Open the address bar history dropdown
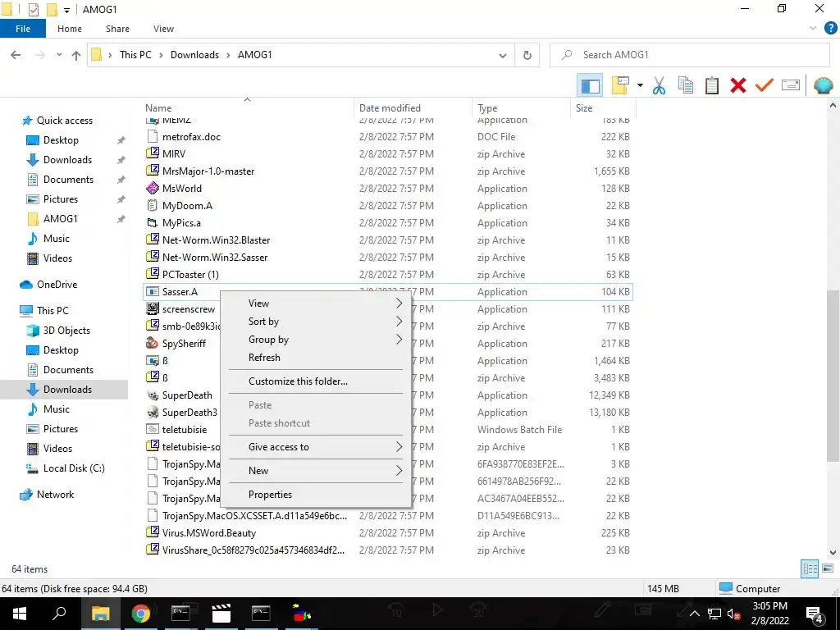The image size is (840, 630). 503,55
